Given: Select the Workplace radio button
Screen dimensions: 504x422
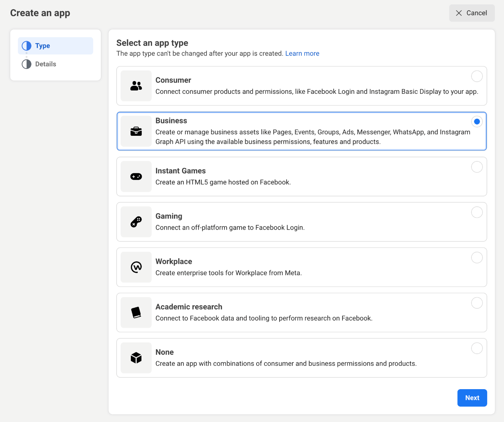Looking at the screenshot, I should click(x=477, y=257).
